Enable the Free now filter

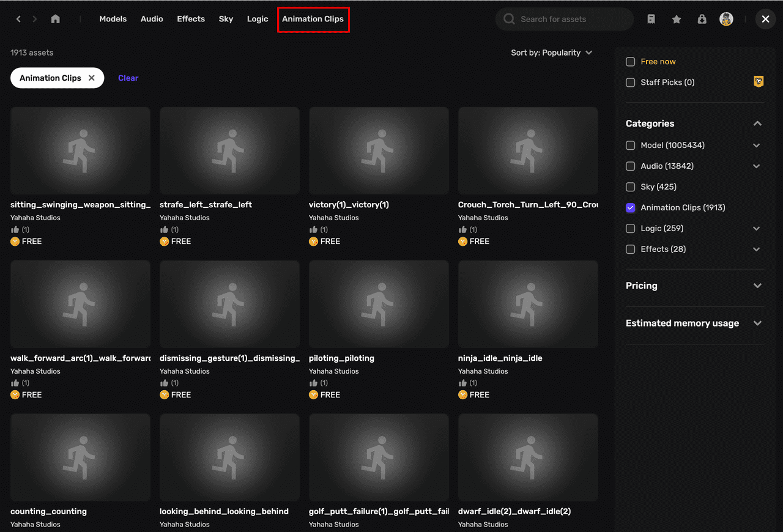coord(630,61)
